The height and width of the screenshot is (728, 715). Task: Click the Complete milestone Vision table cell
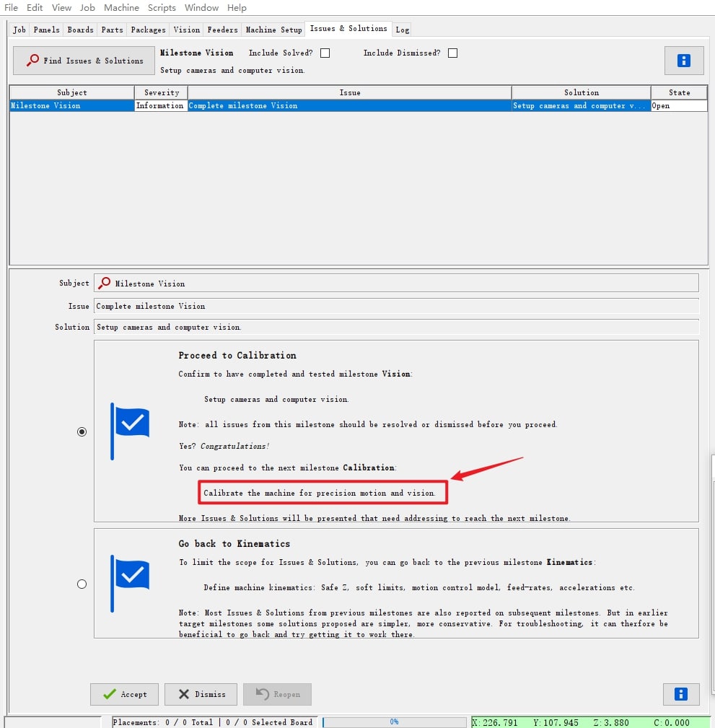[x=350, y=106]
